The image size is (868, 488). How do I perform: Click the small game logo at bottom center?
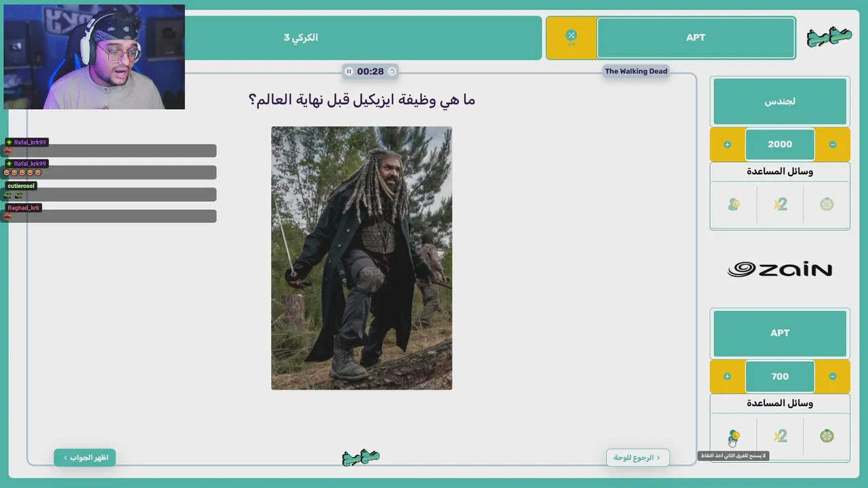point(361,457)
